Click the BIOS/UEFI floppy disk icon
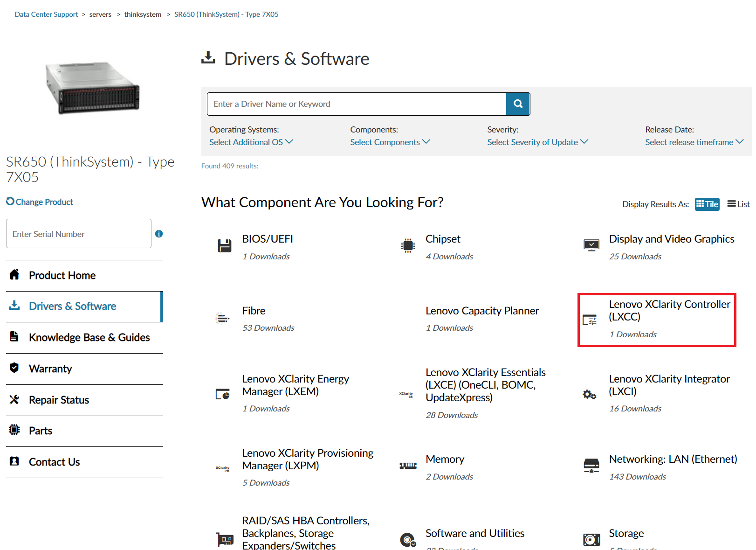756x550 pixels. (225, 245)
